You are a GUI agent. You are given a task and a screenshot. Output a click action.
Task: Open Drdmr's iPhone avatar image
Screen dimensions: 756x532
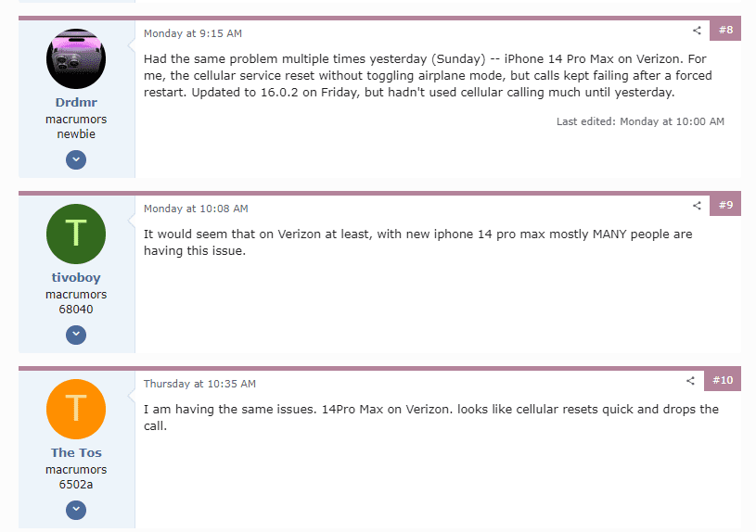(x=76, y=58)
